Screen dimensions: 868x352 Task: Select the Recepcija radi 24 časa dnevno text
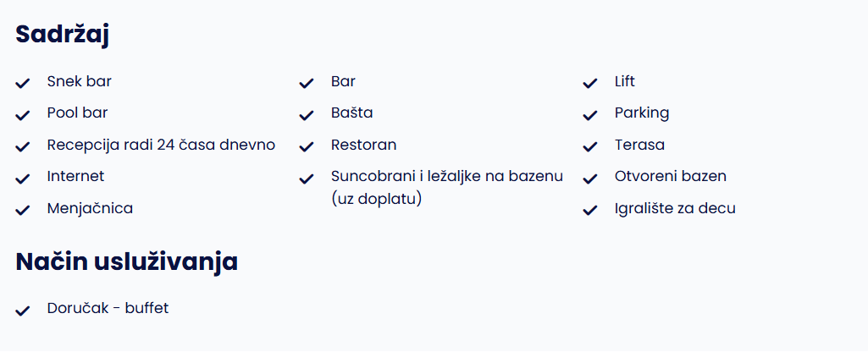click(161, 145)
